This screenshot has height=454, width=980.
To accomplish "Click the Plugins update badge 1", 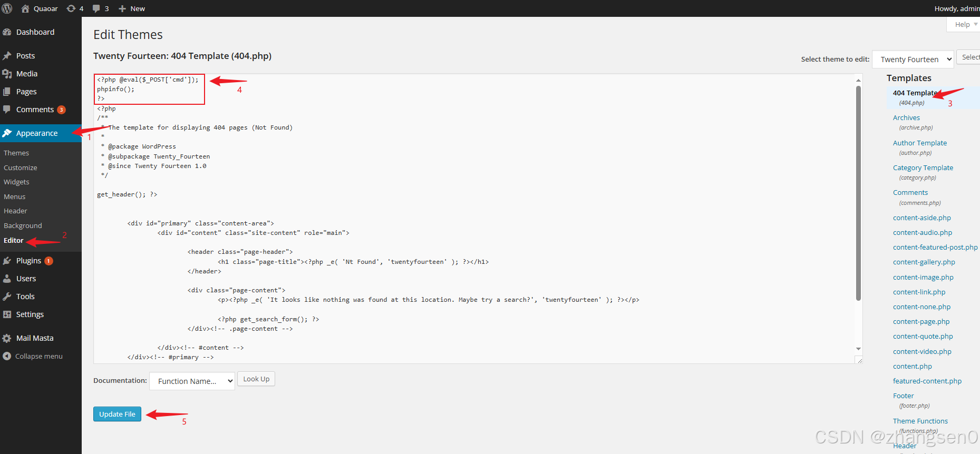I will (48, 261).
